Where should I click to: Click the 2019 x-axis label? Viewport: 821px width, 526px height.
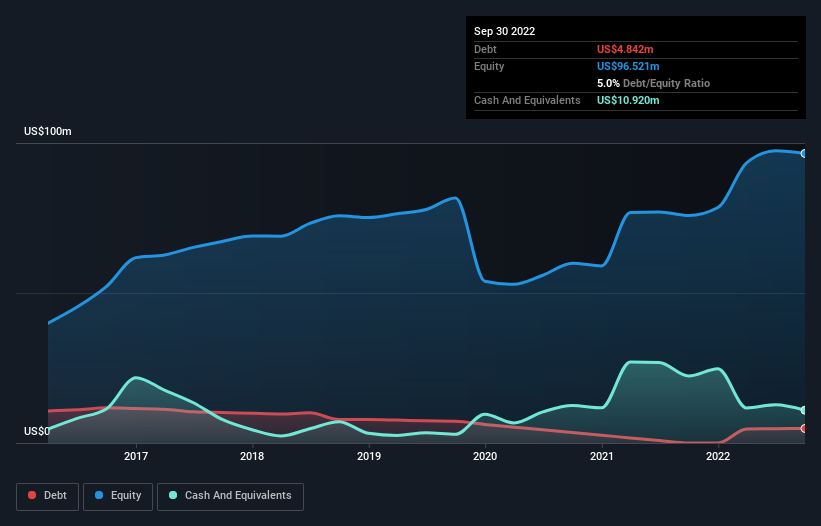coord(369,456)
